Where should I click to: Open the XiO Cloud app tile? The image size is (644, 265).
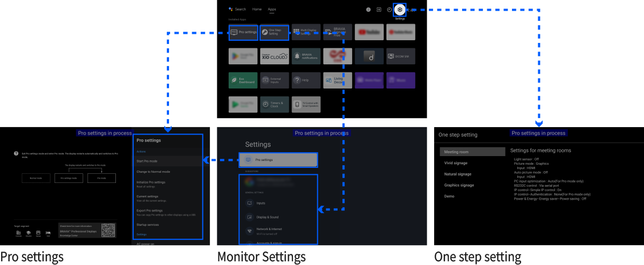click(275, 56)
